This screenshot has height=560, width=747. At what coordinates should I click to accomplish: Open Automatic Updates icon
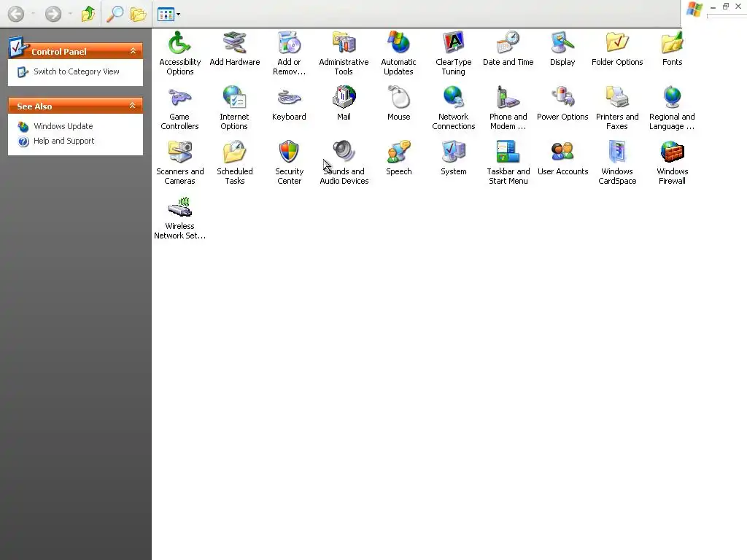[399, 43]
